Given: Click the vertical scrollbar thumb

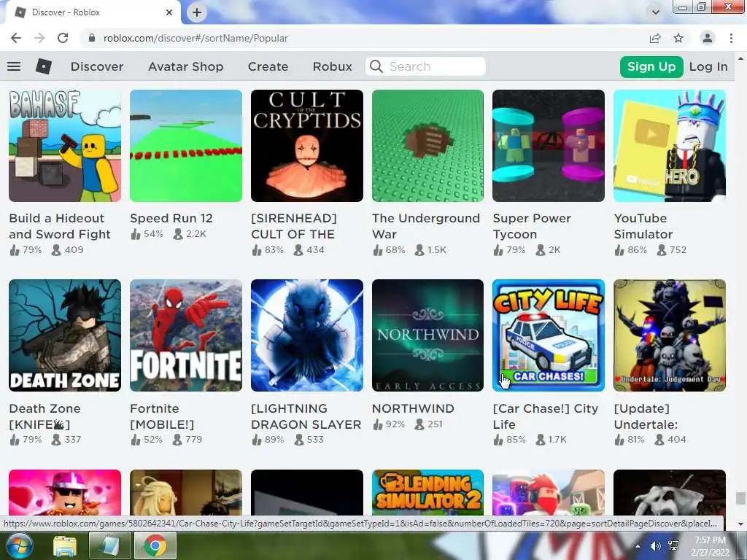Looking at the screenshot, I should 740,499.
